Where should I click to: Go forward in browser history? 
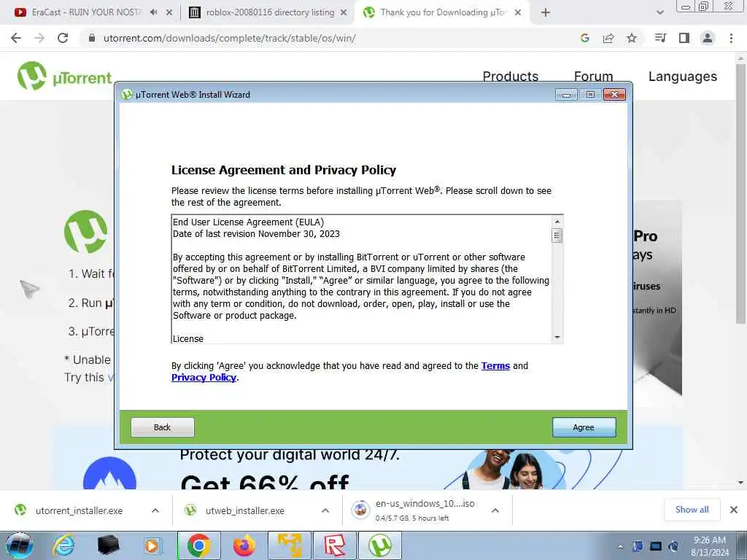[39, 38]
